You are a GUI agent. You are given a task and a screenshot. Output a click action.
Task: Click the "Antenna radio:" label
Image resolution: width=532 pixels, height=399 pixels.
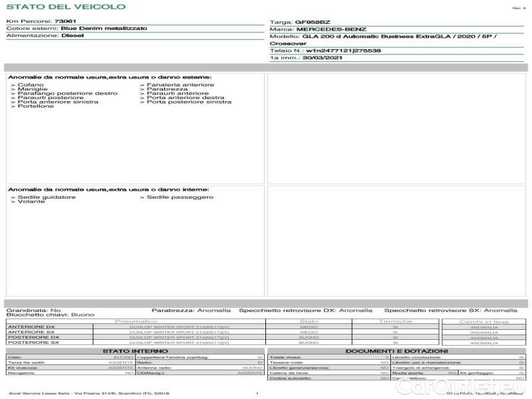coord(154,368)
